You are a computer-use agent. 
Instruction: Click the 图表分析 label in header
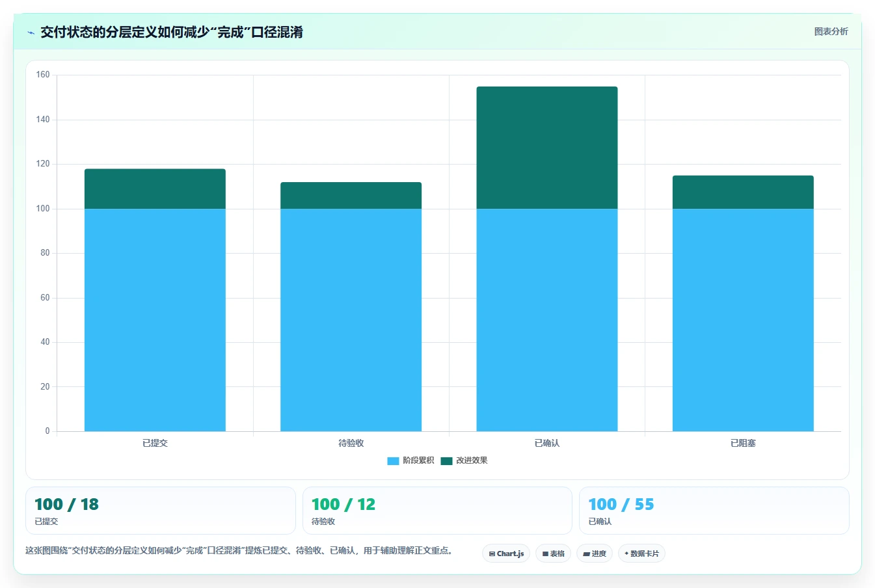(x=831, y=31)
